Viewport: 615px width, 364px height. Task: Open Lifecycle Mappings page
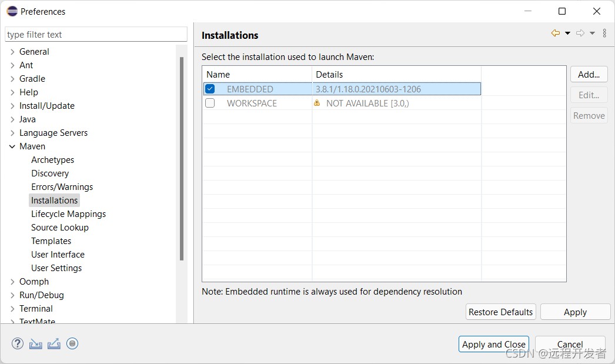pyautogui.click(x=69, y=214)
